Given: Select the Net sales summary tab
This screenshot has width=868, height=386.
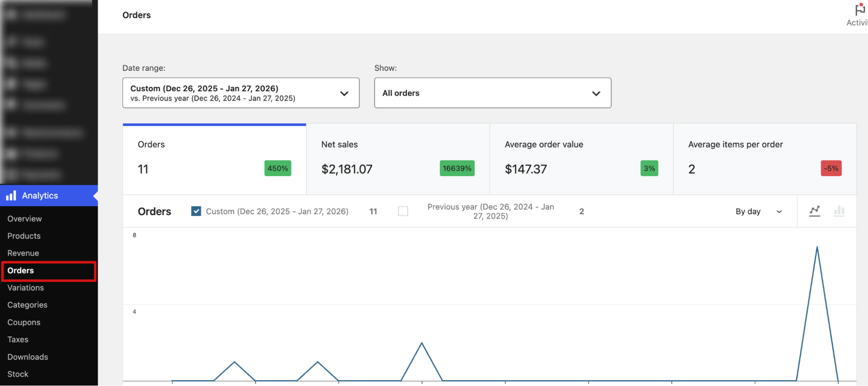Looking at the screenshot, I should (x=398, y=159).
